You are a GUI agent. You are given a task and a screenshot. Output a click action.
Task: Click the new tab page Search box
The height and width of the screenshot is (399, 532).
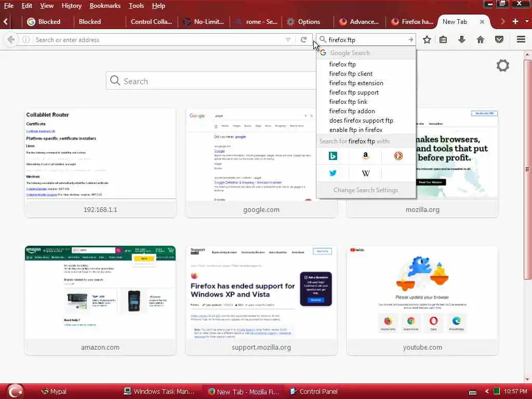pyautogui.click(x=211, y=81)
